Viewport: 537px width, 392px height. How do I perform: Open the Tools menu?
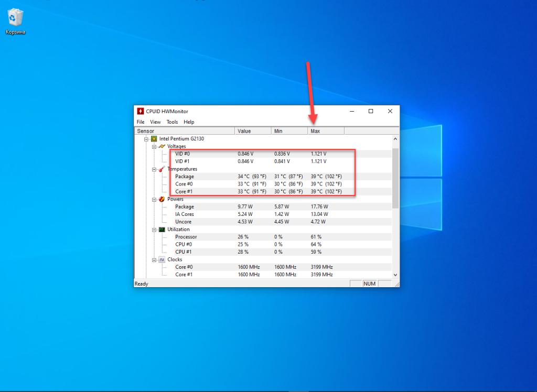tap(172, 122)
